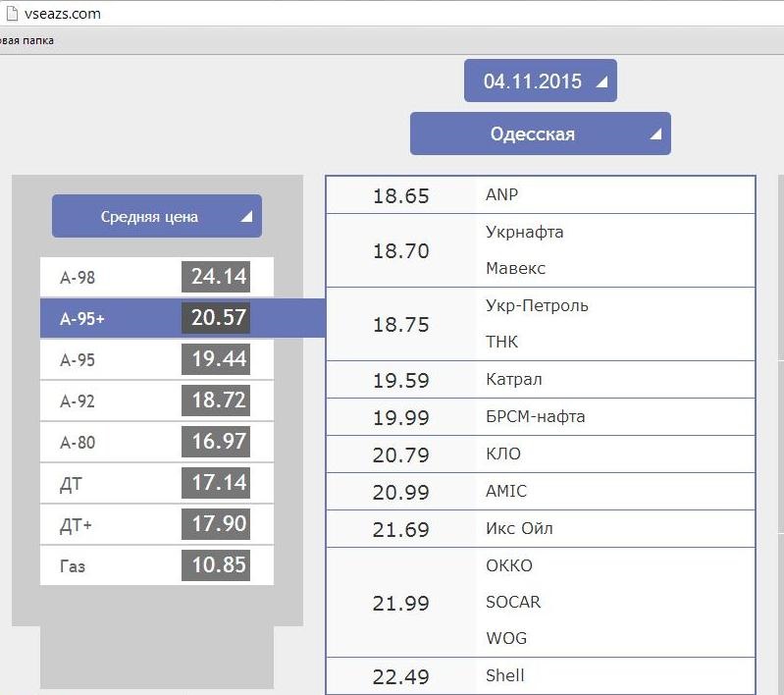Click the page icon beside vseazs.com
The width and height of the screenshot is (784, 695).
[12, 14]
